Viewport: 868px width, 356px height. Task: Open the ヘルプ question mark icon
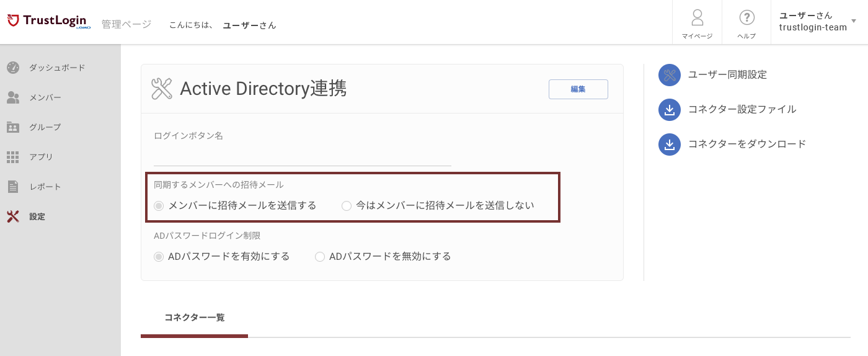click(746, 17)
